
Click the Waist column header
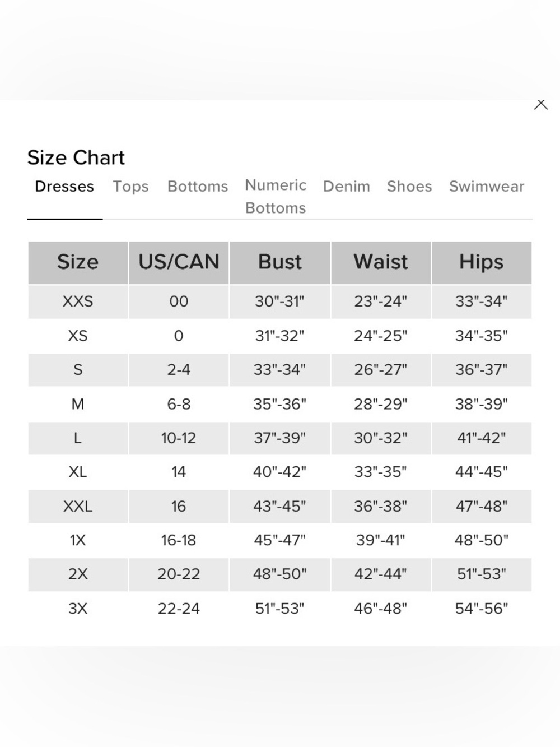381,262
